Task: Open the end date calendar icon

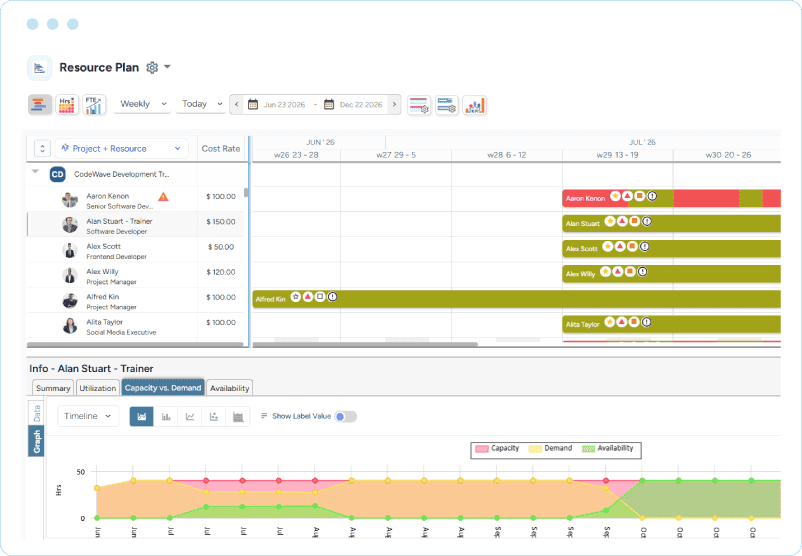Action: 329,104
